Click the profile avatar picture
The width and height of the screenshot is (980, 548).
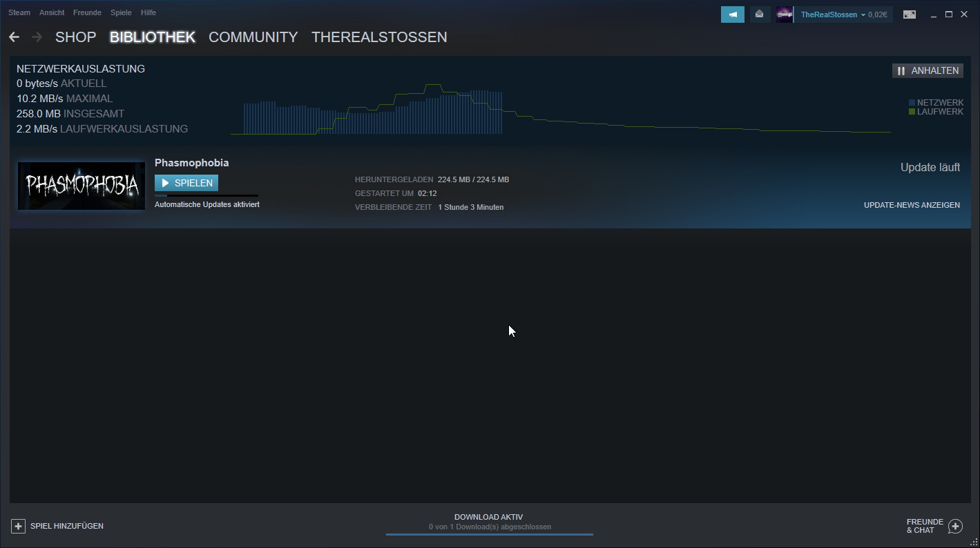click(x=784, y=14)
